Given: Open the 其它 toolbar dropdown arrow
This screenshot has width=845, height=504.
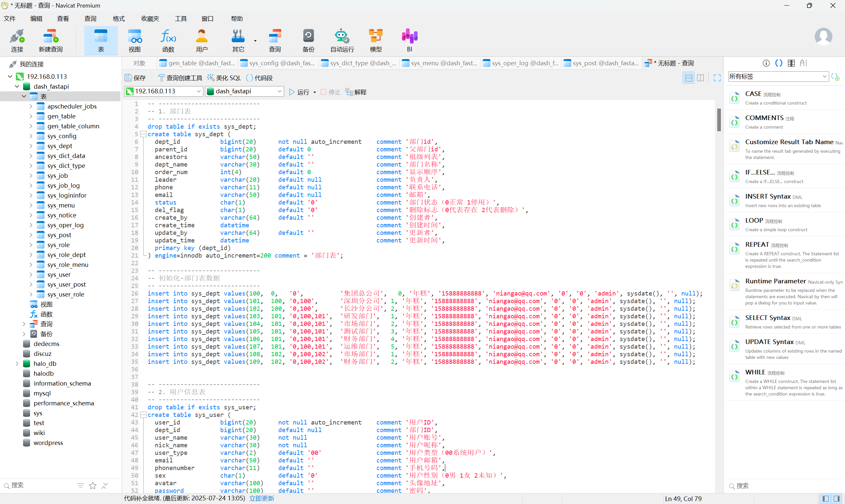Looking at the screenshot, I should [255, 41].
